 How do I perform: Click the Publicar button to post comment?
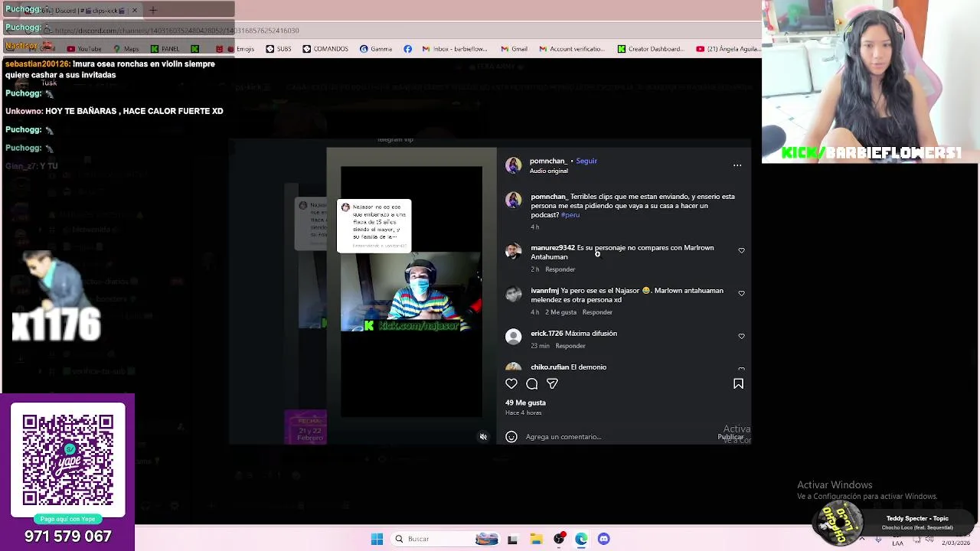730,437
